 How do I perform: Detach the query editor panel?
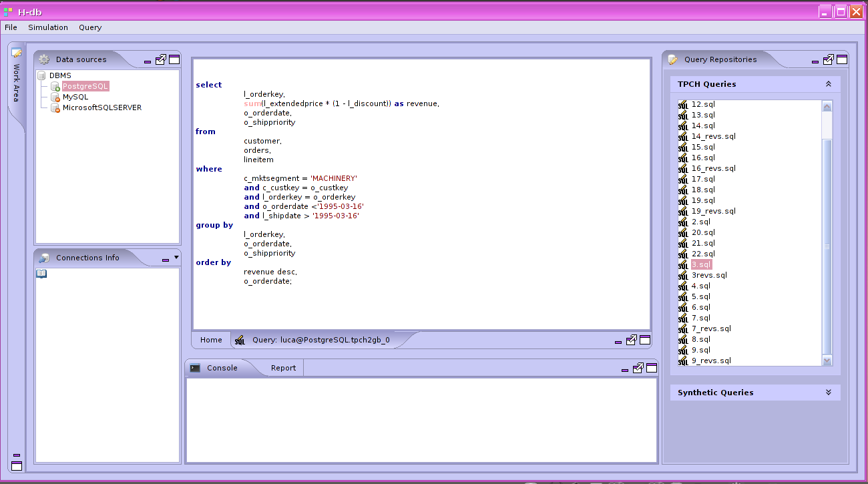click(631, 340)
